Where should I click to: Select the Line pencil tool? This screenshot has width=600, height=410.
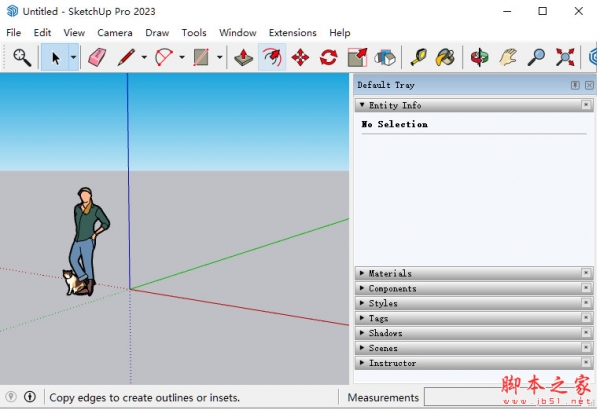point(126,57)
